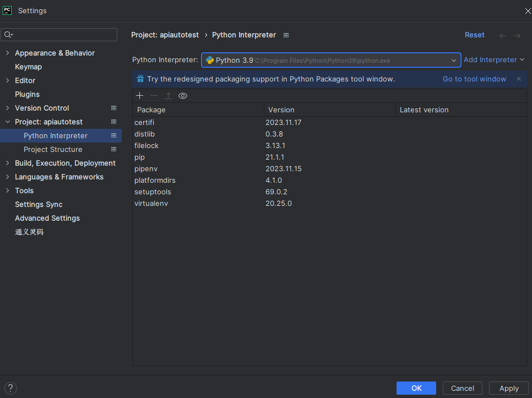Expand the Appearance & Behavior section
The width and height of the screenshot is (532, 398).
click(x=7, y=53)
